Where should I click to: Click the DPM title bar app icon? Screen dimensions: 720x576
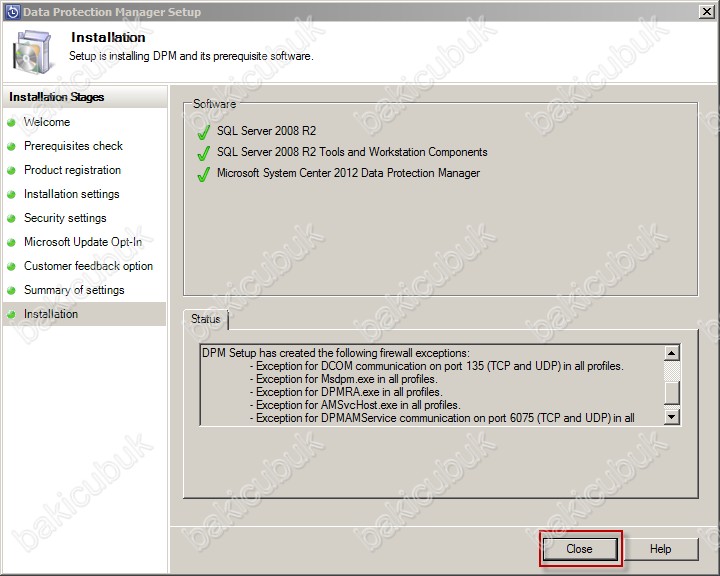[12, 12]
